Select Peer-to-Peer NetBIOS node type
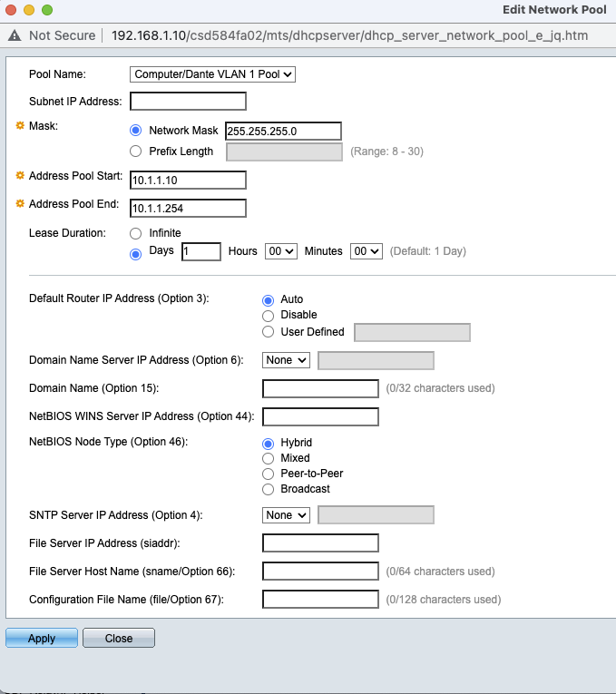Image resolution: width=616 pixels, height=694 pixels. [x=268, y=474]
